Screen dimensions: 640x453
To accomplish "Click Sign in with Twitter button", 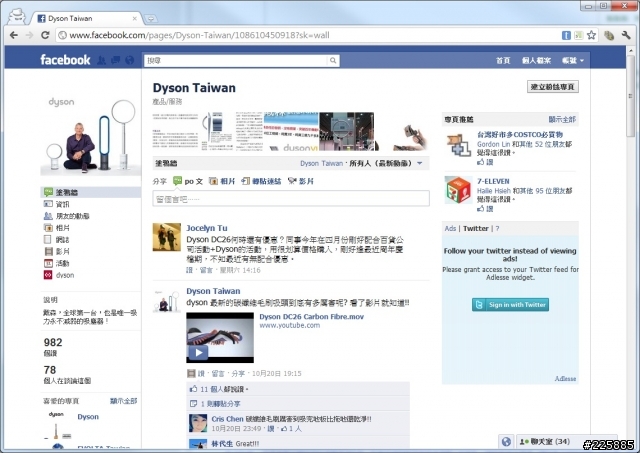I will coord(510,304).
